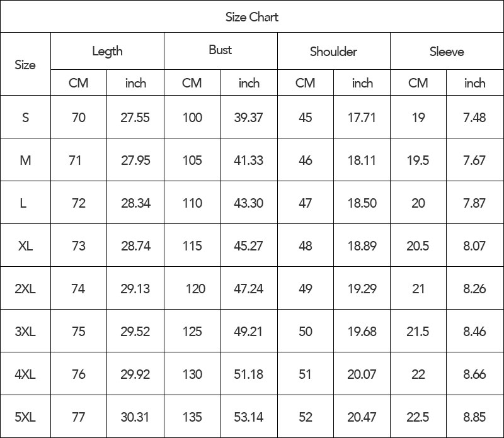
Task: Click the 49.21 bust inch value
Action: pos(248,331)
